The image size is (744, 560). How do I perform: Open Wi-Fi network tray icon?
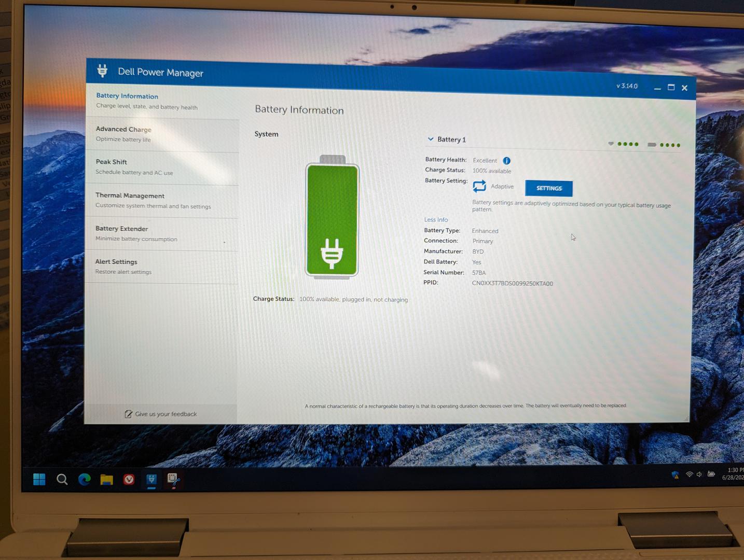690,474
